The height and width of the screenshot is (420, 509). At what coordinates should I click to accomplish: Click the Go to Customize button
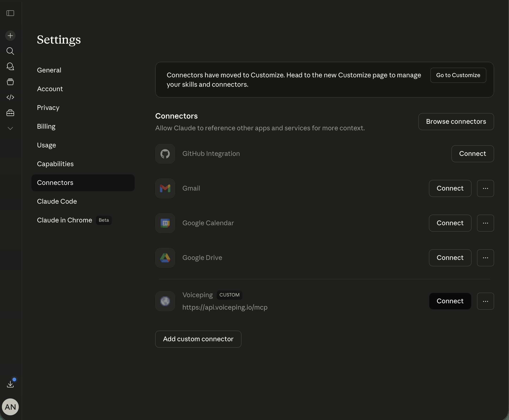(x=458, y=75)
